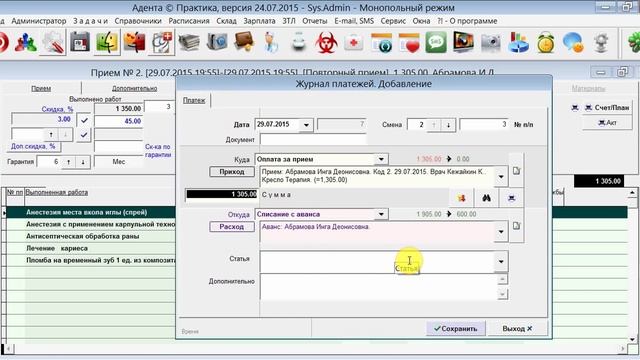Open the Администратор menu
Image resolution: width=640 pixels, height=360 pixels.
39,21
